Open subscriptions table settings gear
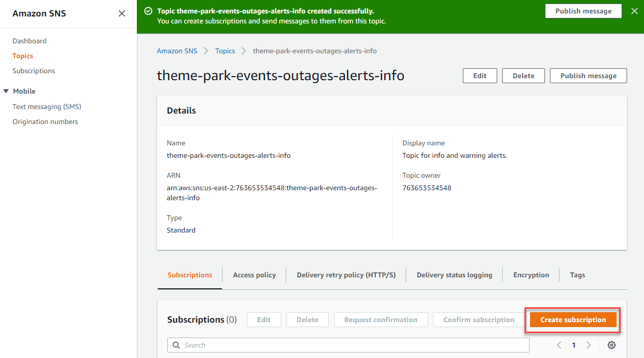The width and height of the screenshot is (644, 358). [612, 345]
